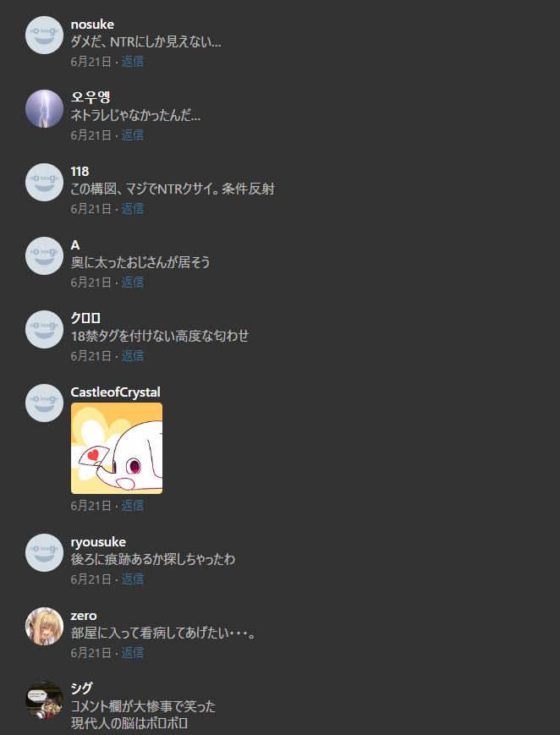Screen dimensions: 560x735
Task: Click 返信 under ryousuke's comment
Action: pos(133,579)
